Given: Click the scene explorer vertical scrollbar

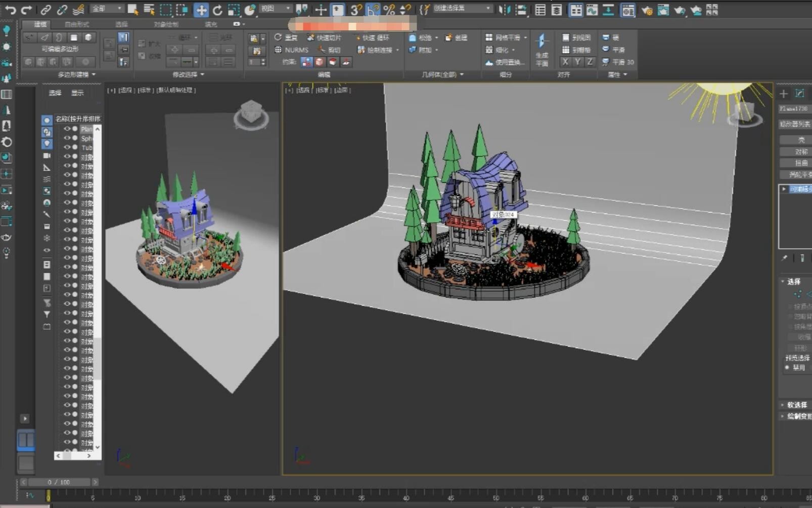Looking at the screenshot, I should click(x=98, y=287).
